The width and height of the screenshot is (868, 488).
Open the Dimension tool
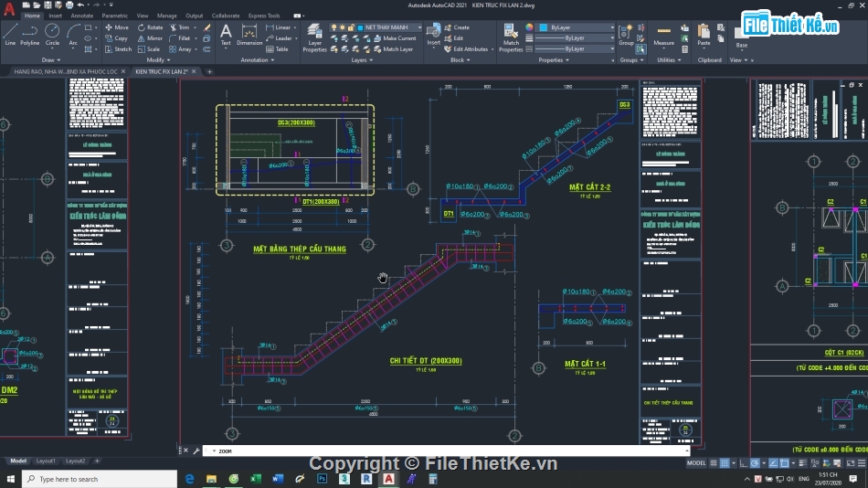click(249, 35)
